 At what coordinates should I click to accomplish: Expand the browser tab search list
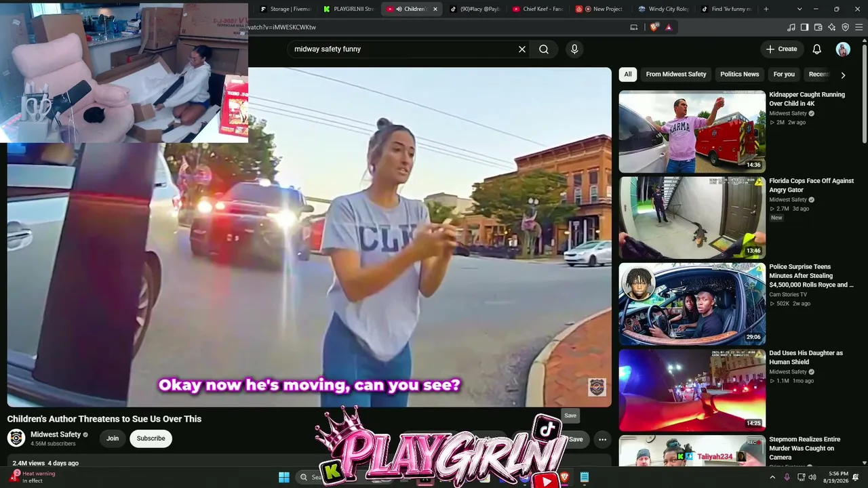pyautogui.click(x=800, y=9)
